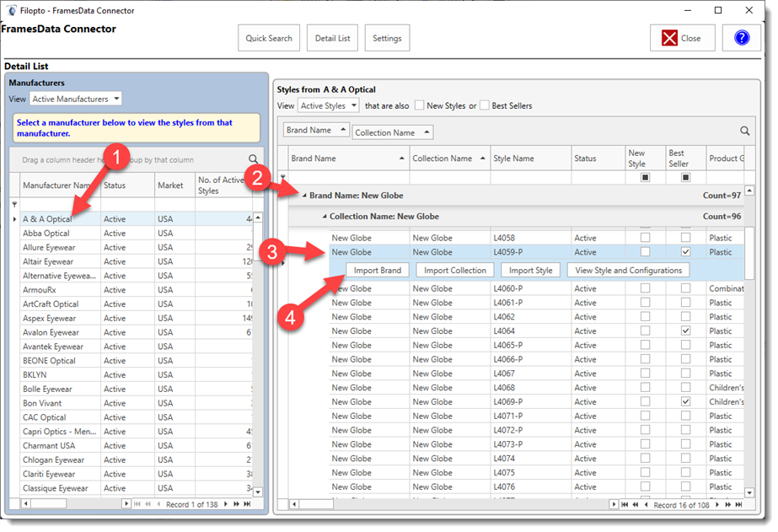Screen dimensions: 778x532
Task: Collapse Brand Name: New Globe group
Action: (x=304, y=196)
